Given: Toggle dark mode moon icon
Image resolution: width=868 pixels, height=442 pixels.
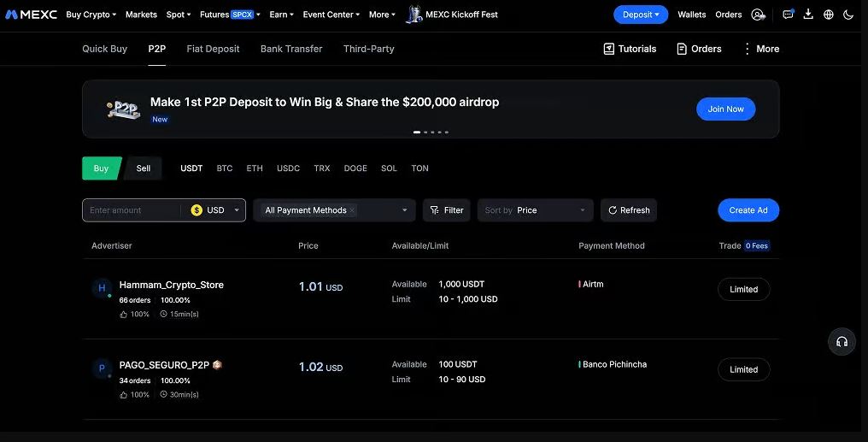Looking at the screenshot, I should pos(848,15).
